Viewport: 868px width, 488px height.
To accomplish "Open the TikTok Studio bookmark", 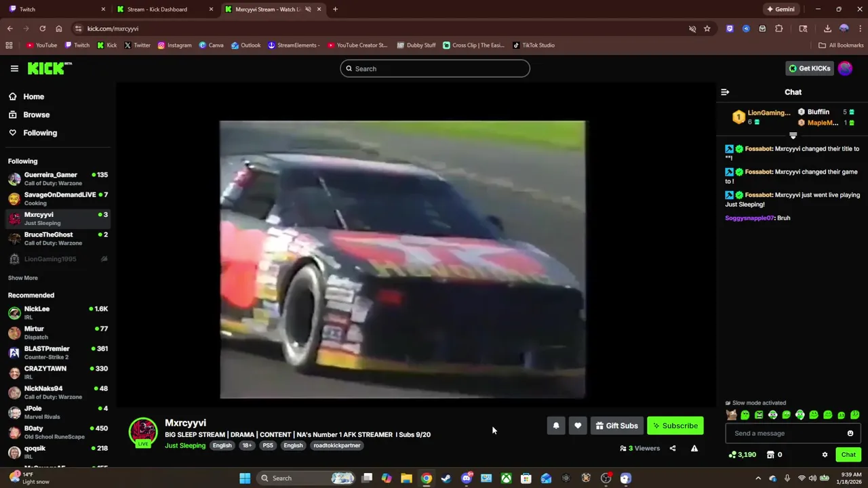I will (534, 45).
